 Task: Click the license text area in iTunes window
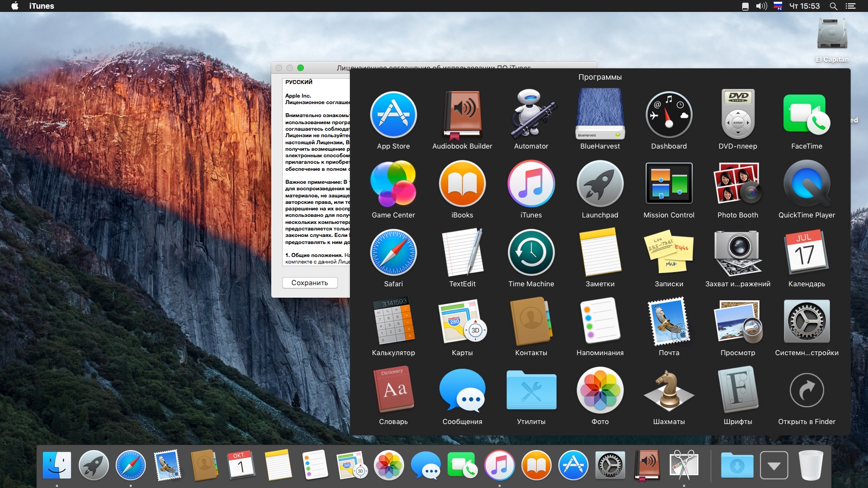point(316,171)
